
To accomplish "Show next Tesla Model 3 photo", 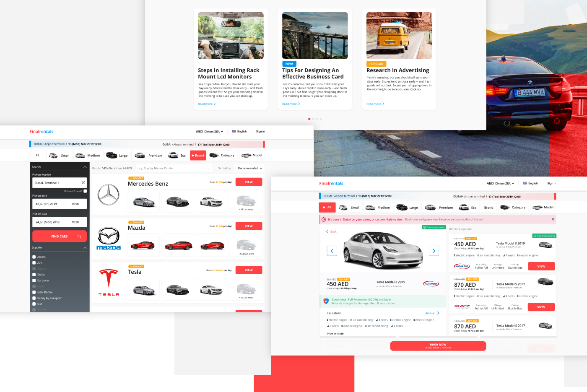I will tap(434, 251).
